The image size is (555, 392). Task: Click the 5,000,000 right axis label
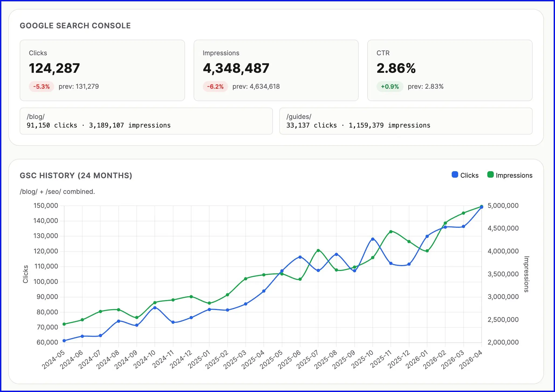click(503, 206)
